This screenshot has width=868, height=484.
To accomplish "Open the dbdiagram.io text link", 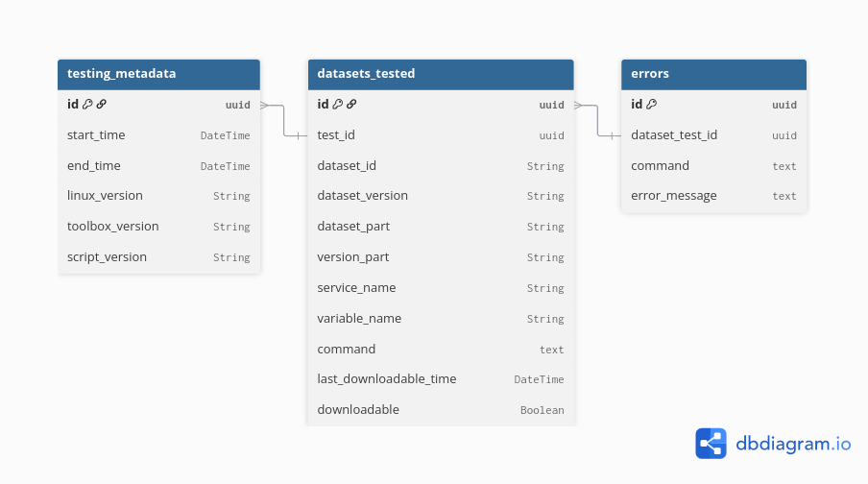I will (x=793, y=444).
